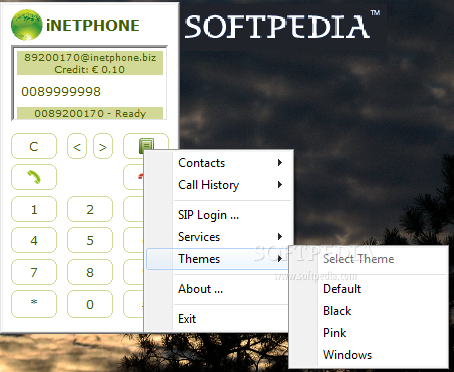The width and height of the screenshot is (454, 372).
Task: Open the Services submenu
Action: click(x=219, y=237)
